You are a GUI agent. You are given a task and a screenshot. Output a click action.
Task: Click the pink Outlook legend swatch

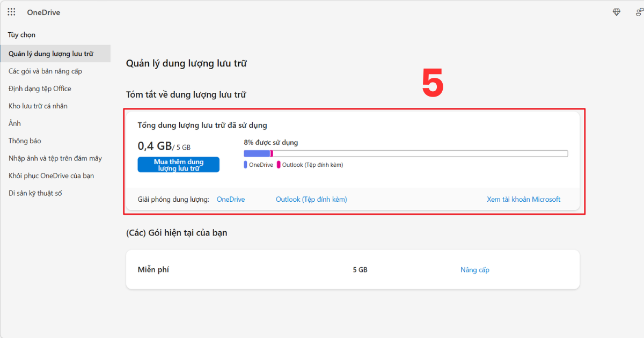click(x=279, y=165)
